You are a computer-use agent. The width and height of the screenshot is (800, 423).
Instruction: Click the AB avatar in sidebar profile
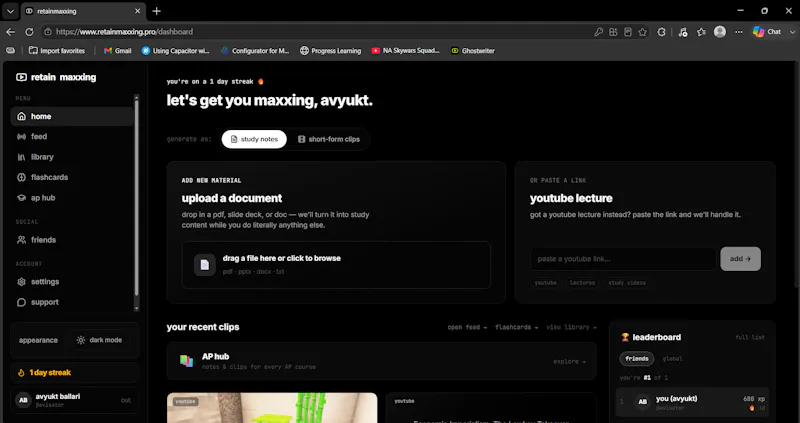23,401
